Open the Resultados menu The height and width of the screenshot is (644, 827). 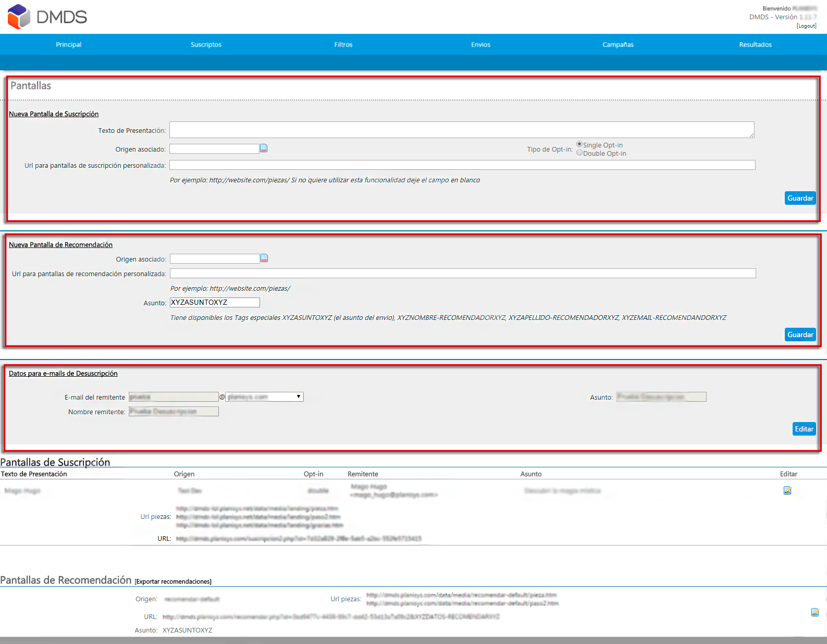click(755, 45)
